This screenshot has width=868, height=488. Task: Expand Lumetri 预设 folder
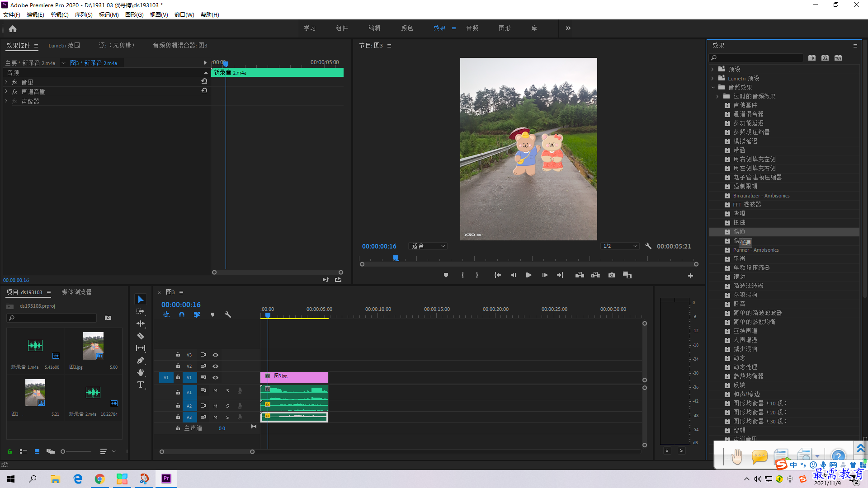point(712,78)
